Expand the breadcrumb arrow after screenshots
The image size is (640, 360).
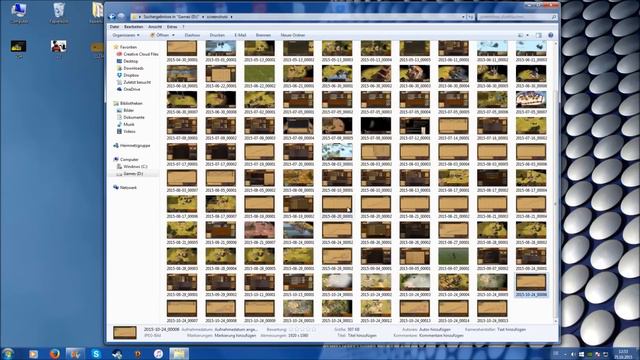coord(231,17)
